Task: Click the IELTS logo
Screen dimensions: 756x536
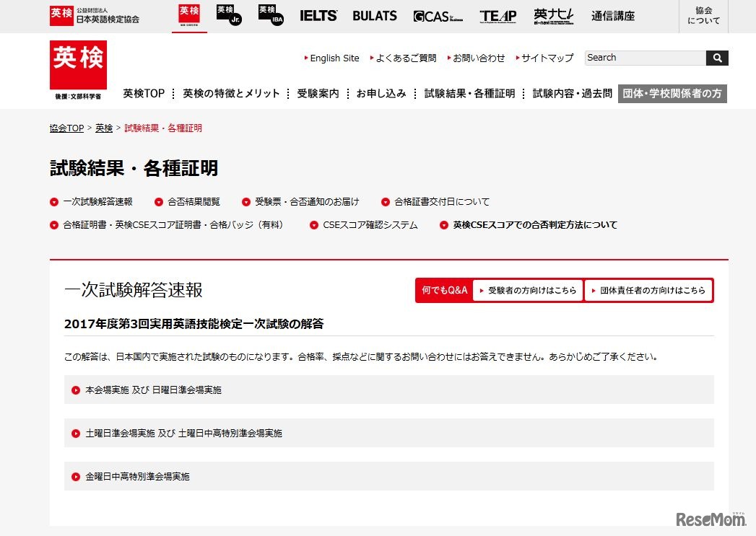Action: pos(318,16)
